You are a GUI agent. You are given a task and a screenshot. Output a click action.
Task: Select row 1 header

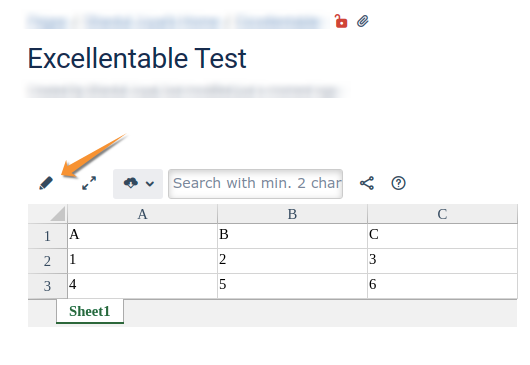click(47, 236)
